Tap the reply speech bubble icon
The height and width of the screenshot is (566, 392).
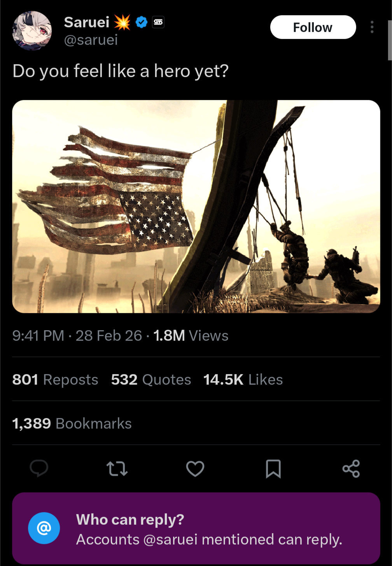tap(39, 468)
